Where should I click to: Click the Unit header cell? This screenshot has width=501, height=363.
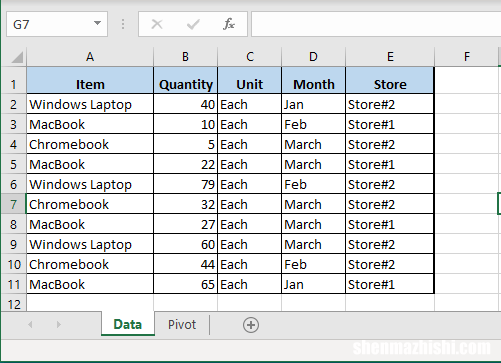250,80
